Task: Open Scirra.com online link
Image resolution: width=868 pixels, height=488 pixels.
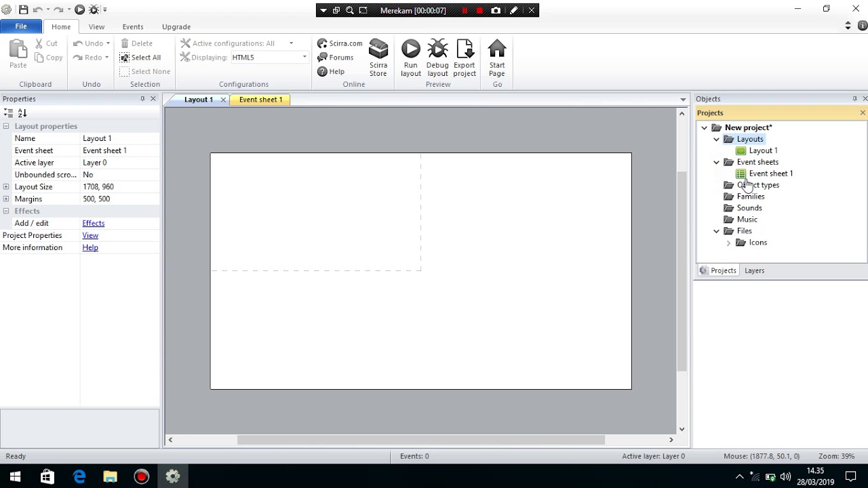Action: coord(340,43)
